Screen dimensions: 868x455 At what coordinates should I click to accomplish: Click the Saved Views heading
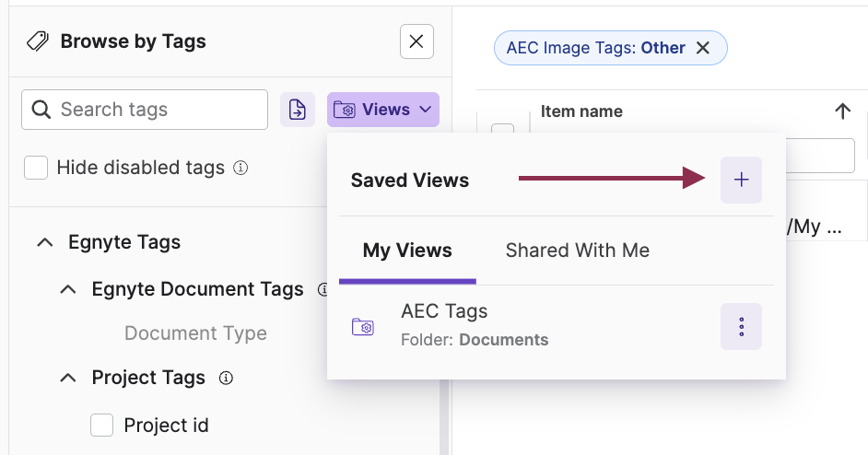[410, 181]
